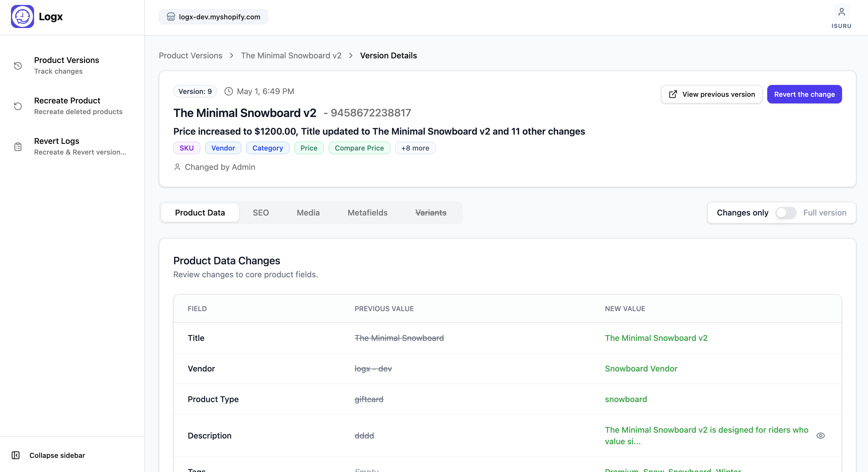Click the SKU change tag
The image size is (868, 472).
pyautogui.click(x=187, y=148)
